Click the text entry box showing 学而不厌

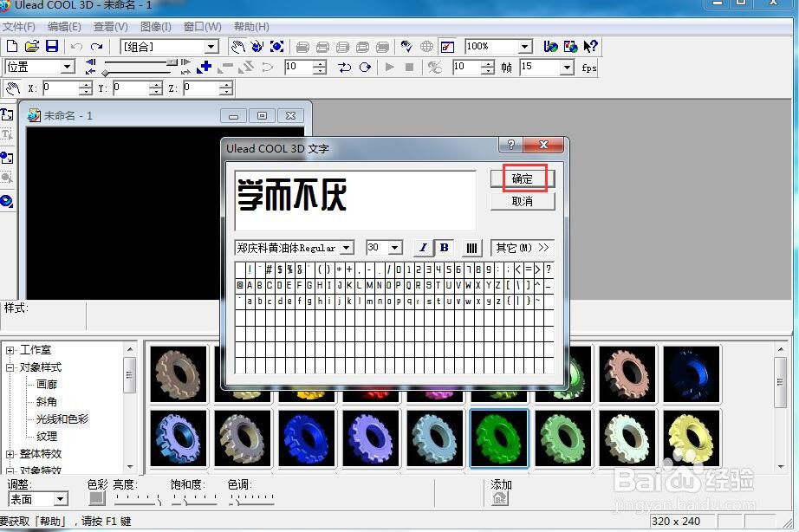coord(355,201)
